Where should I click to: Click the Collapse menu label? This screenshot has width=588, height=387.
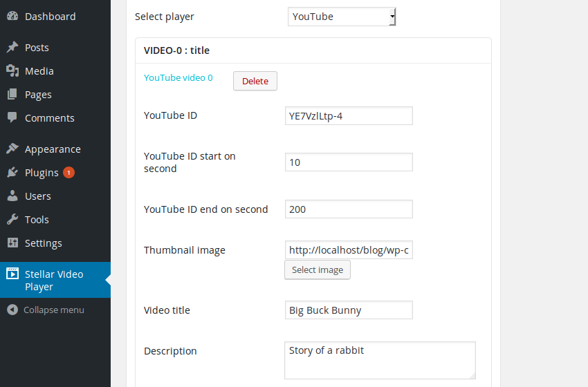point(54,310)
